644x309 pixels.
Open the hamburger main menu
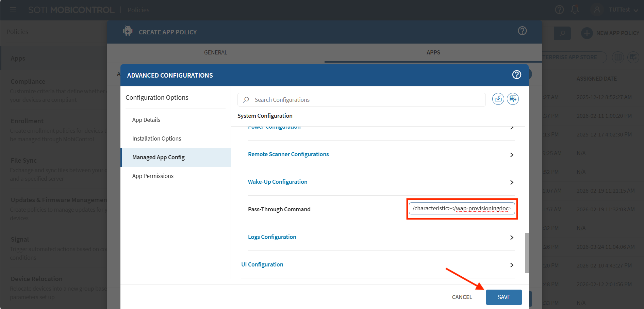[13, 10]
